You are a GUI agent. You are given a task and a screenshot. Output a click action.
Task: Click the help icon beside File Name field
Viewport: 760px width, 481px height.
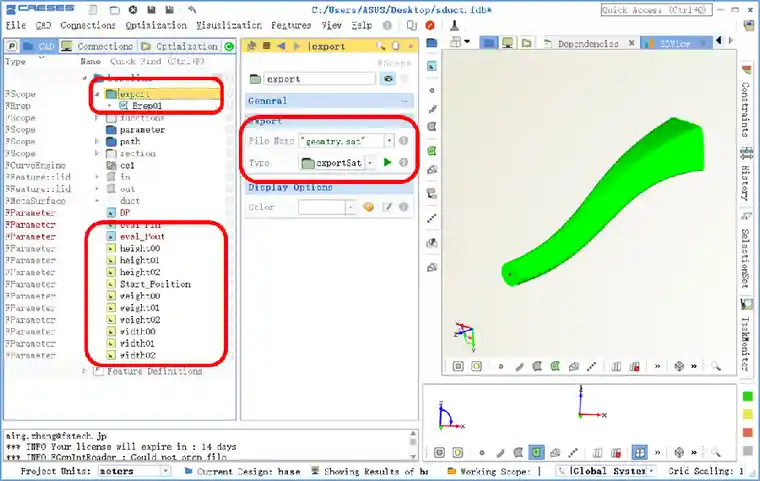point(403,141)
